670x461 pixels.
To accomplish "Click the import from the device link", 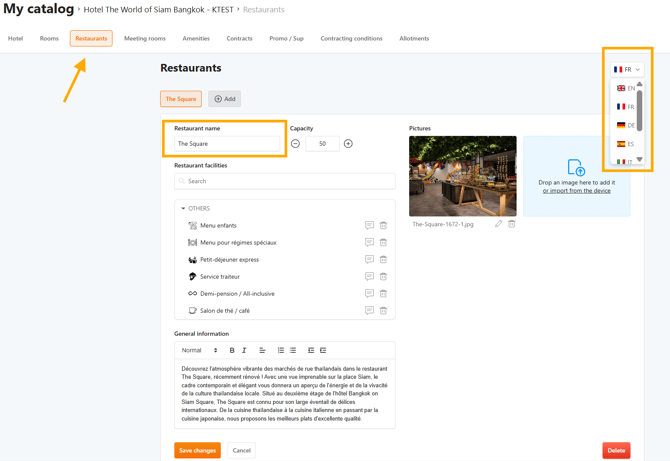I will point(576,190).
